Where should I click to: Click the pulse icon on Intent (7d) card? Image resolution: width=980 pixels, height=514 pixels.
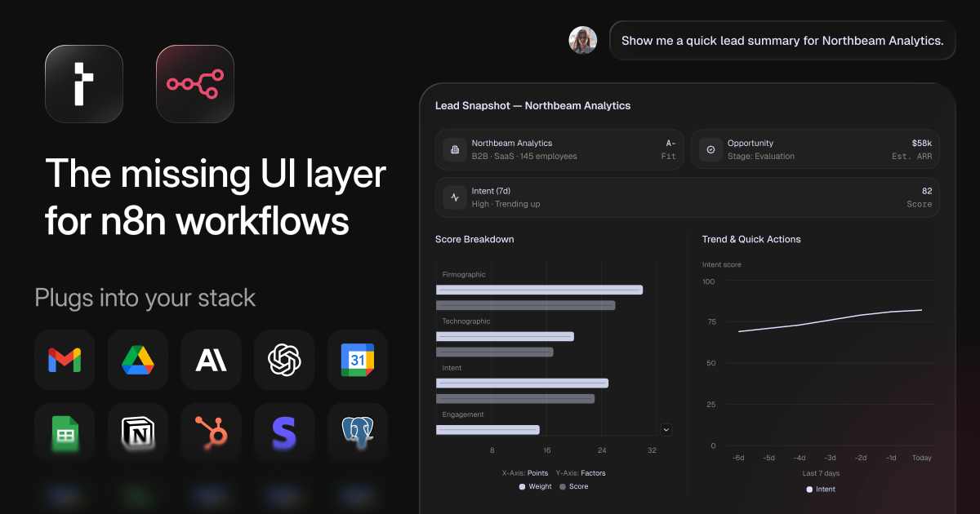point(455,197)
